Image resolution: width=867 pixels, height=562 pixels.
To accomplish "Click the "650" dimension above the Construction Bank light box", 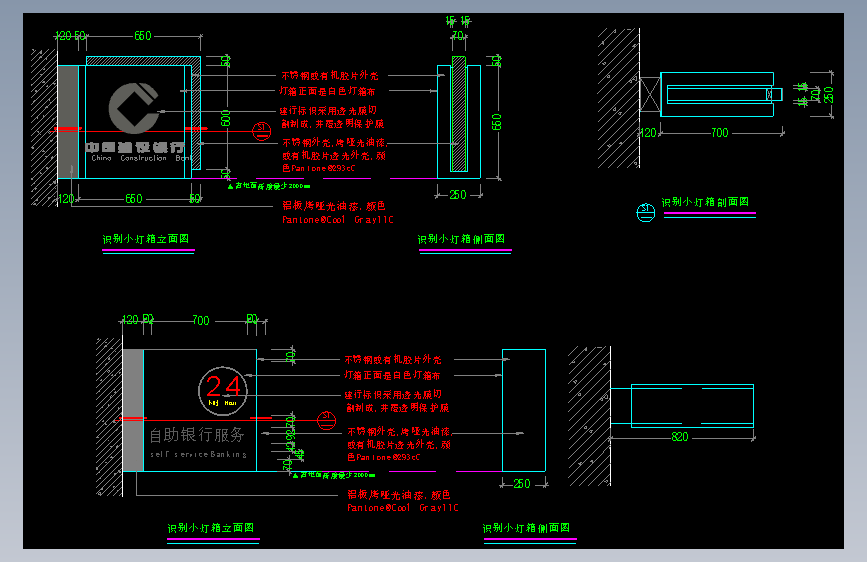I will pyautogui.click(x=143, y=35).
